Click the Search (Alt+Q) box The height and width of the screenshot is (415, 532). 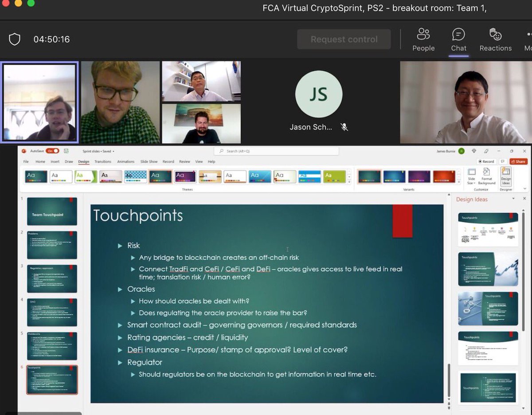[x=276, y=151]
